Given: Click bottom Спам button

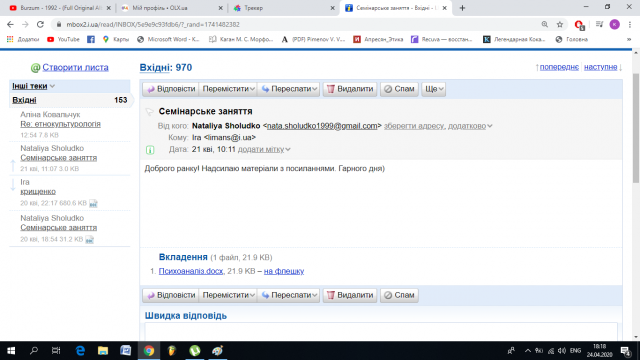Looking at the screenshot, I should coord(399,295).
